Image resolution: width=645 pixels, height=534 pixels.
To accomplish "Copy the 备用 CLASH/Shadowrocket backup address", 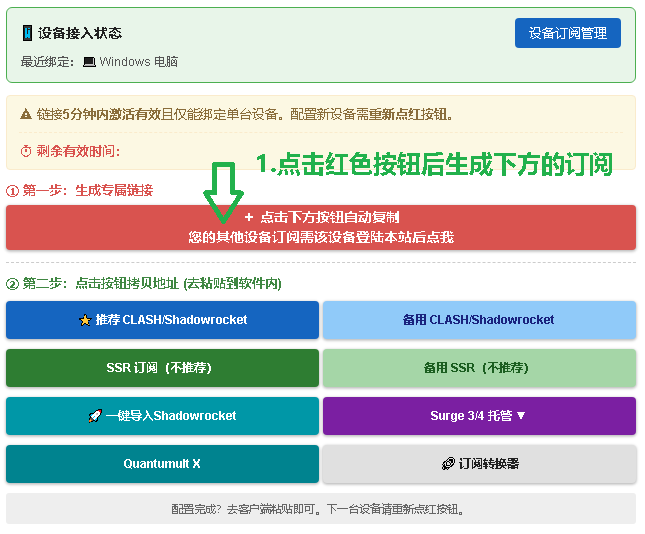I will point(479,320).
